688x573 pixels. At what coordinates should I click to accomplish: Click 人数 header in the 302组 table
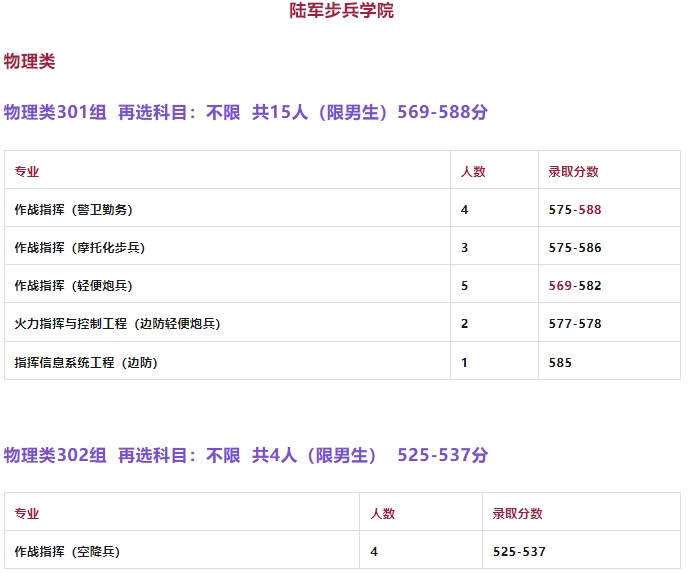pos(383,514)
